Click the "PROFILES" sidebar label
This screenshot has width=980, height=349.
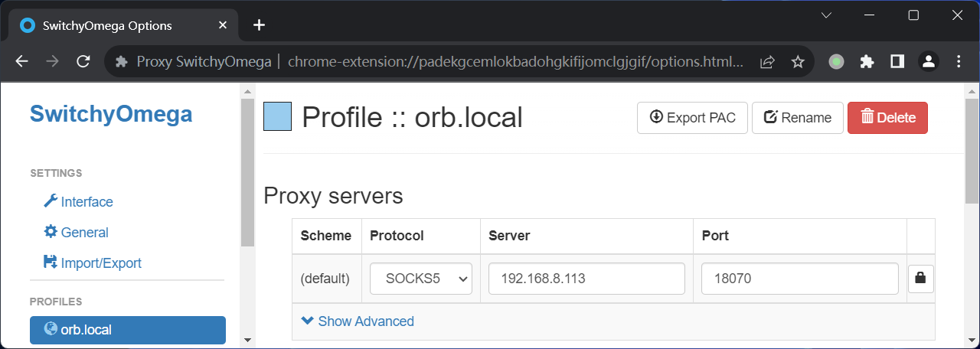(x=56, y=302)
